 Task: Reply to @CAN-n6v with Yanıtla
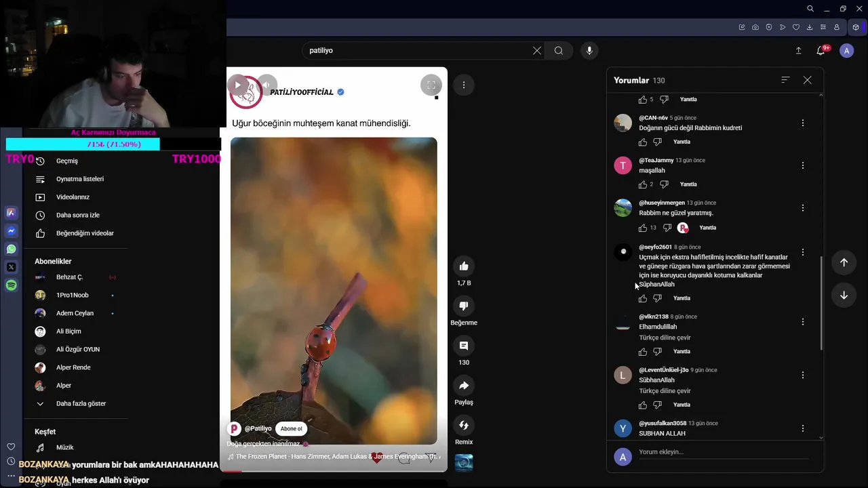(682, 142)
